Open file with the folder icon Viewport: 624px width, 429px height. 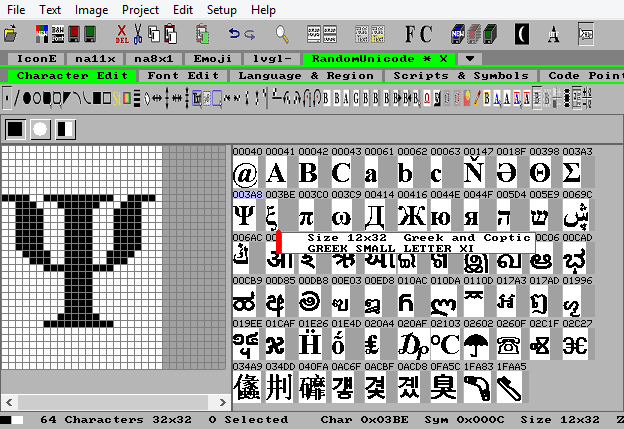click(x=11, y=33)
